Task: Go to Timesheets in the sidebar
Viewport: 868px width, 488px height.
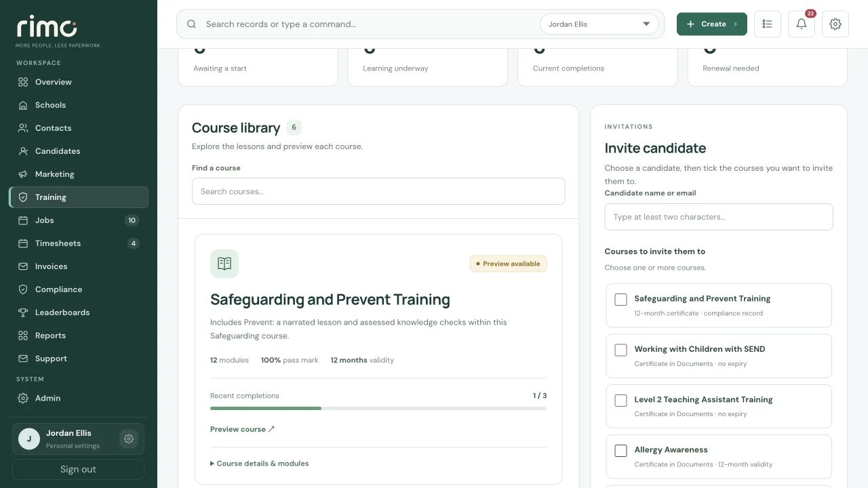Action: 79,243
